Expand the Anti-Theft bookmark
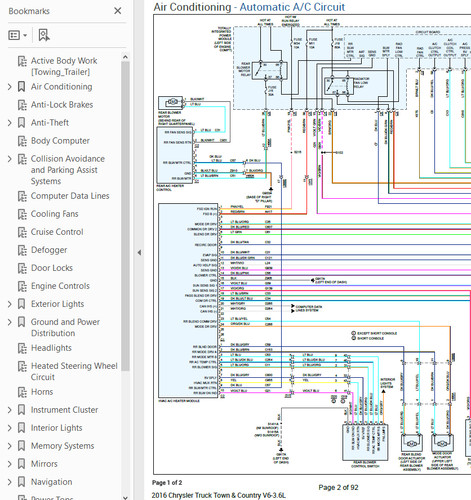The image size is (471, 500). pyautogui.click(x=10, y=123)
